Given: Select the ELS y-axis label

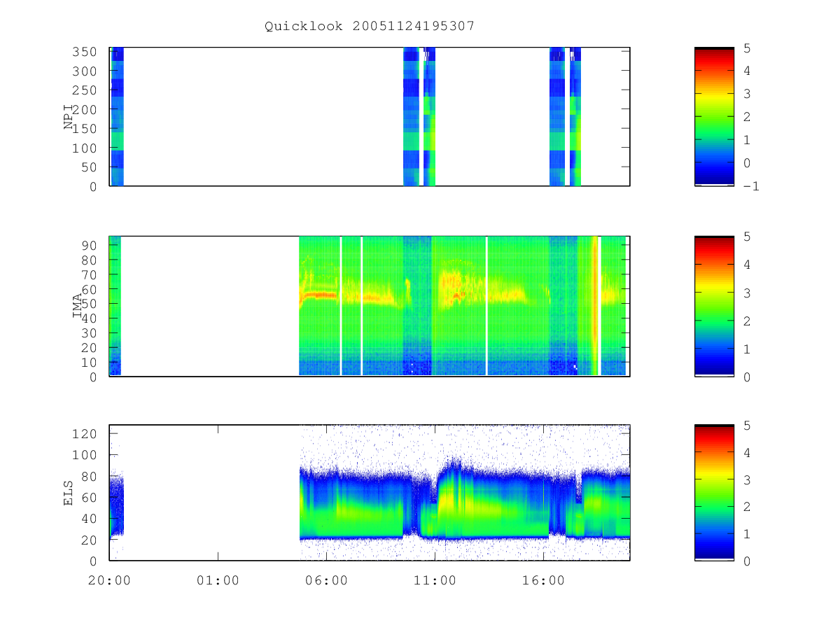Looking at the screenshot, I should pyautogui.click(x=69, y=493).
